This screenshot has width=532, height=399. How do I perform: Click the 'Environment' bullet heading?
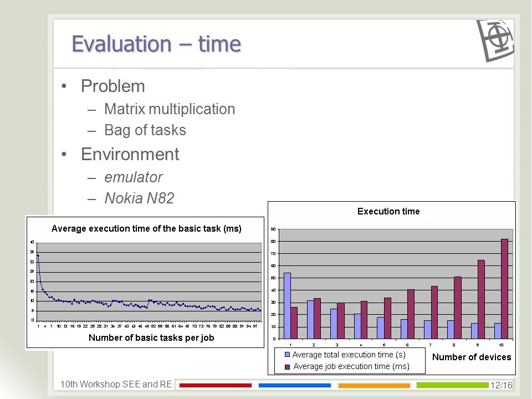point(130,154)
